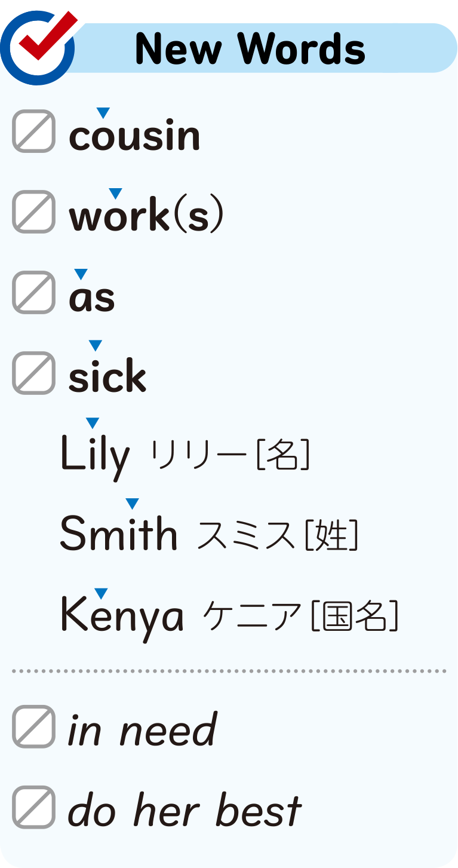Click the blue accent triangle above work(s)

tap(115, 193)
